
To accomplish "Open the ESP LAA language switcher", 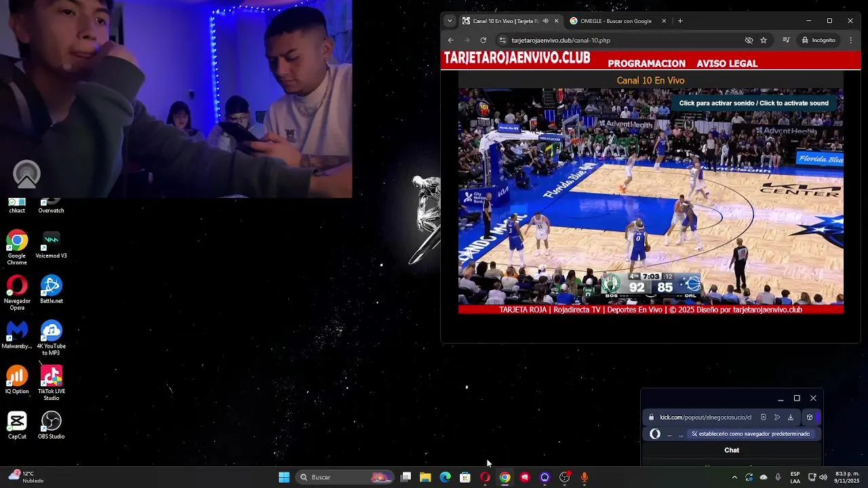I will pyautogui.click(x=795, y=477).
